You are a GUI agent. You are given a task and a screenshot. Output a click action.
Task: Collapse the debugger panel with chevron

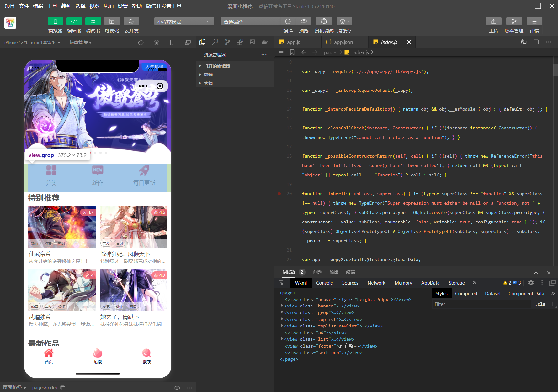pos(536,273)
